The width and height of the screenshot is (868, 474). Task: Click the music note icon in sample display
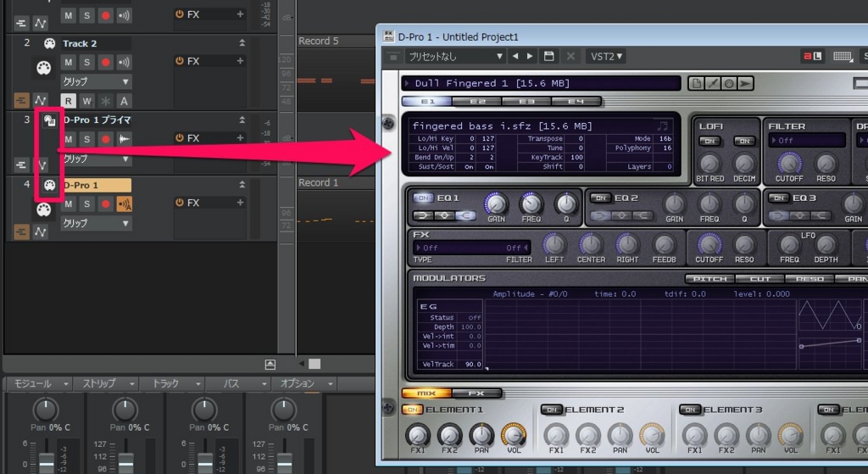click(662, 125)
